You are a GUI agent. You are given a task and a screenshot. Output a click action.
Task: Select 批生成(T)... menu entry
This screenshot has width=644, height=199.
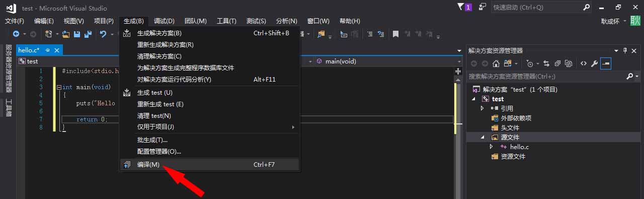coord(210,140)
